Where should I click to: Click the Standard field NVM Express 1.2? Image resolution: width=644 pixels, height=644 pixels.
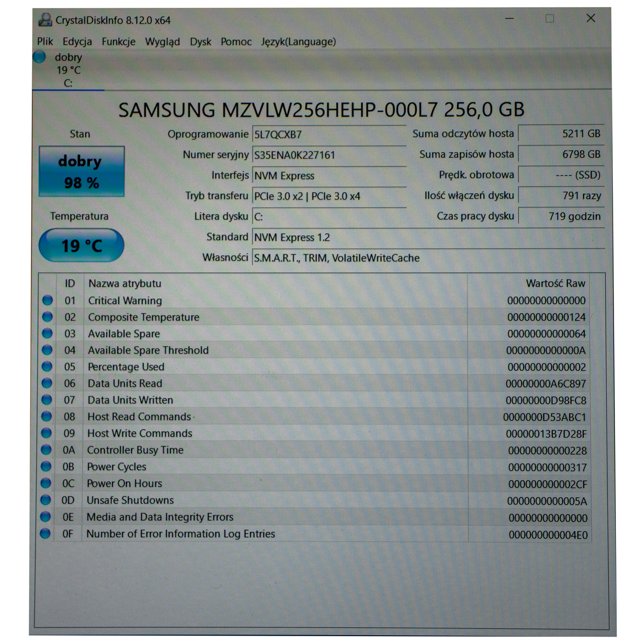coord(429,237)
